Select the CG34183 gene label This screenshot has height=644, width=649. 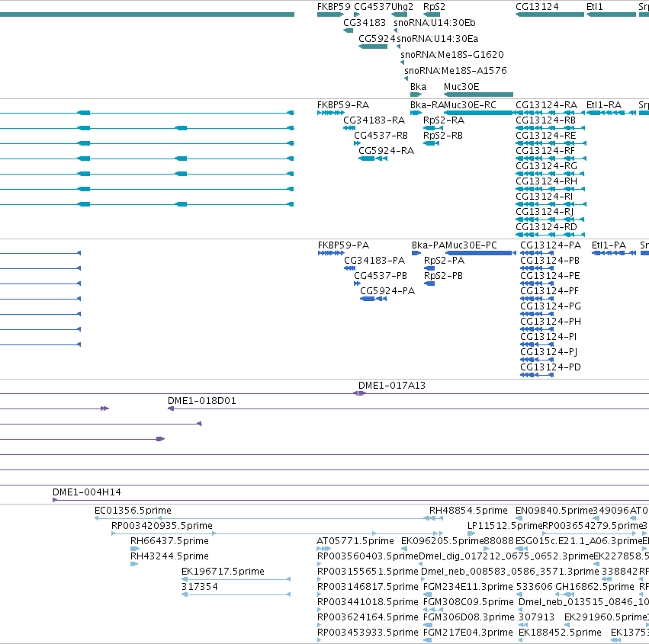click(x=365, y=23)
